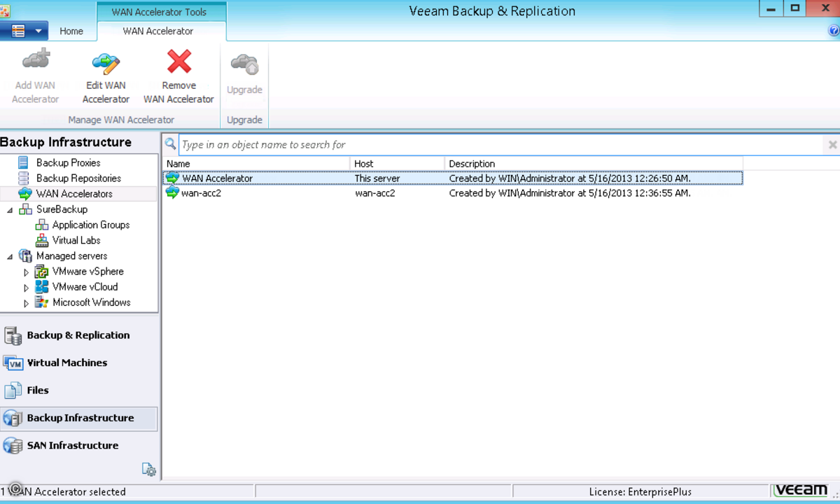Select Backup Repositories in the tree

[78, 178]
